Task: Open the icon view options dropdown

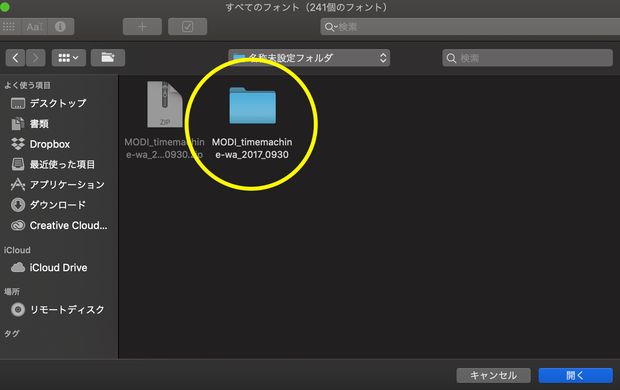Action: tap(68, 58)
